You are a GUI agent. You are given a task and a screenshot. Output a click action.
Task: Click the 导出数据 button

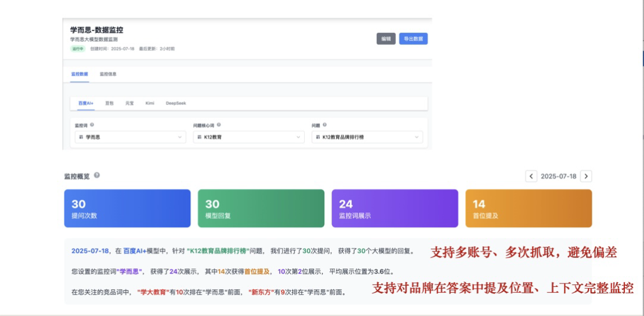coord(413,39)
